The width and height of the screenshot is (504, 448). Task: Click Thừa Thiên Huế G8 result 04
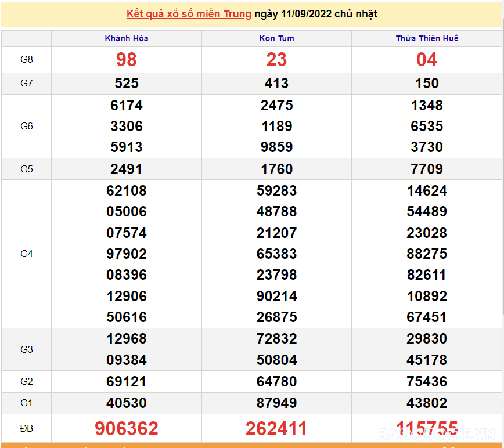point(427,60)
